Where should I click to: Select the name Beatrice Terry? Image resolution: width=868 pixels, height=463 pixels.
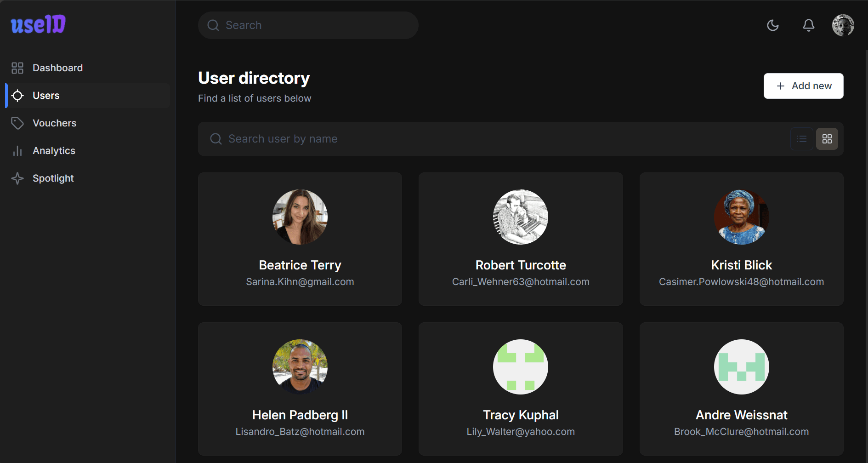click(x=300, y=265)
